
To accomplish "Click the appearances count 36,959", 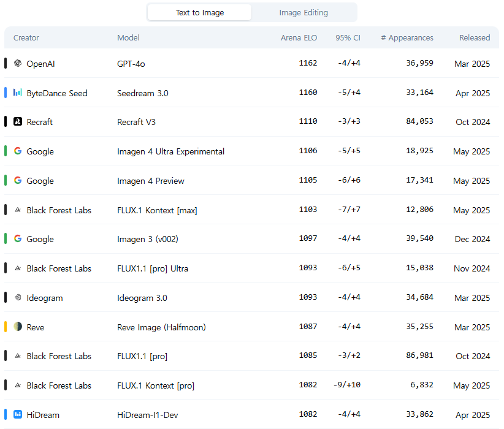I will point(419,63).
